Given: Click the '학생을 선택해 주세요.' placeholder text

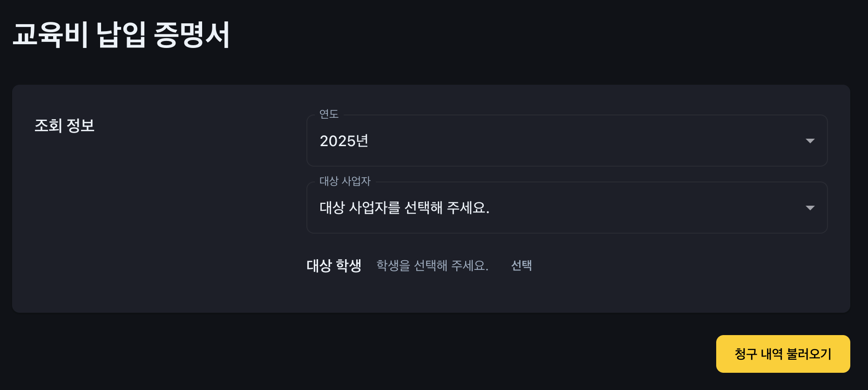Looking at the screenshot, I should [x=432, y=265].
